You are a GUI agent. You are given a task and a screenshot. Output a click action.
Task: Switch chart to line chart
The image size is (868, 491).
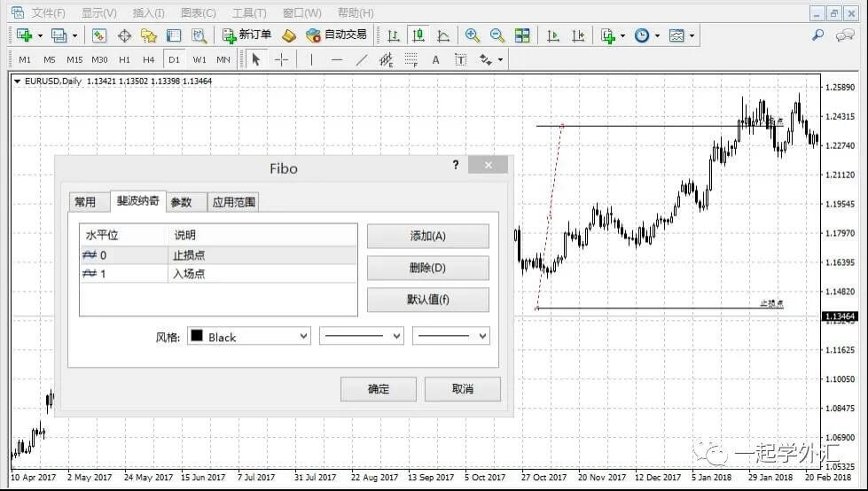(443, 36)
